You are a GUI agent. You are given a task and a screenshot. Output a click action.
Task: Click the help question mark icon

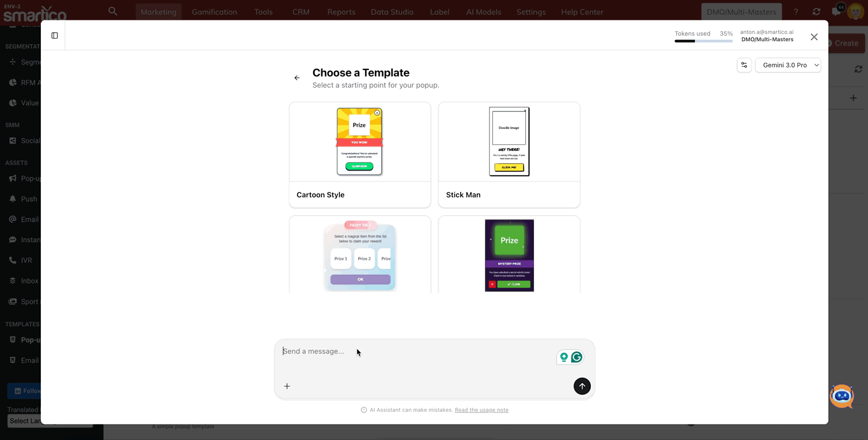click(796, 12)
